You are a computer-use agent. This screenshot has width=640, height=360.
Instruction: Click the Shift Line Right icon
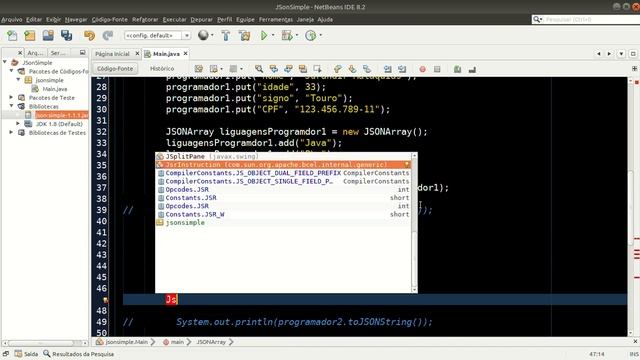pos(402,69)
